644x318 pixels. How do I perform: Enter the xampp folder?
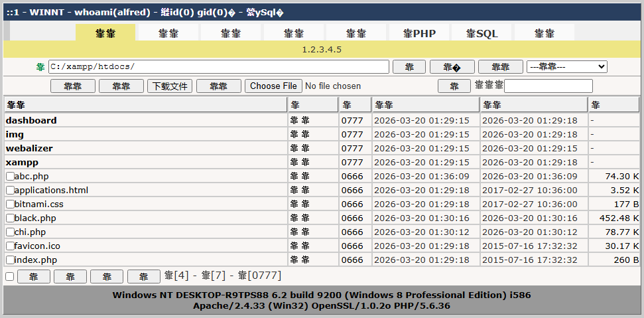coord(22,163)
